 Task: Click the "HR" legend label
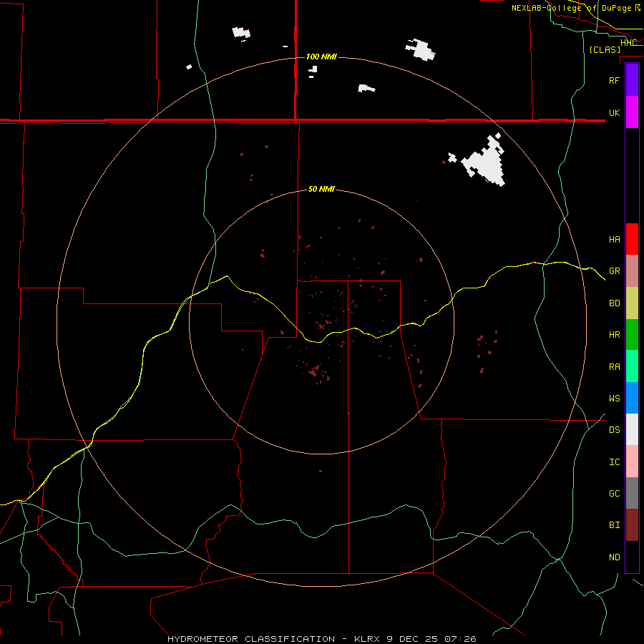tap(614, 335)
